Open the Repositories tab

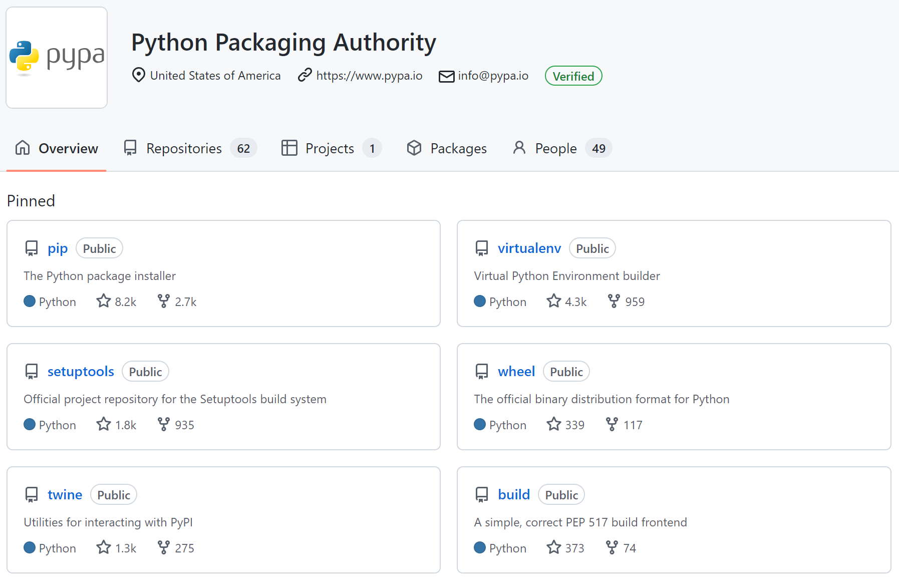(190, 148)
